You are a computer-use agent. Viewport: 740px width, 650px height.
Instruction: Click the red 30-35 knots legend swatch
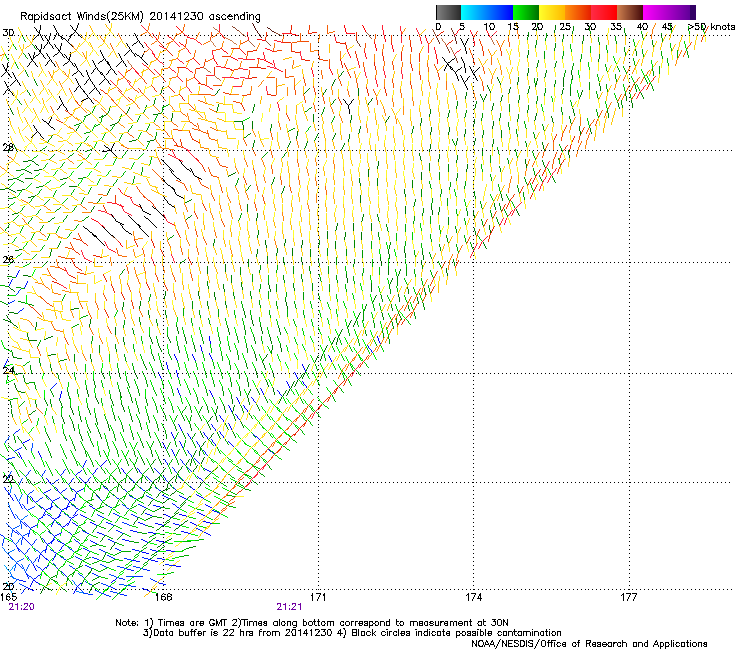604,12
